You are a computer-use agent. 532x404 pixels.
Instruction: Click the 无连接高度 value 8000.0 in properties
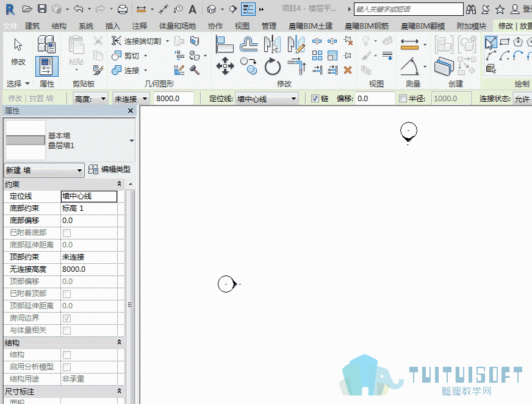(89, 269)
